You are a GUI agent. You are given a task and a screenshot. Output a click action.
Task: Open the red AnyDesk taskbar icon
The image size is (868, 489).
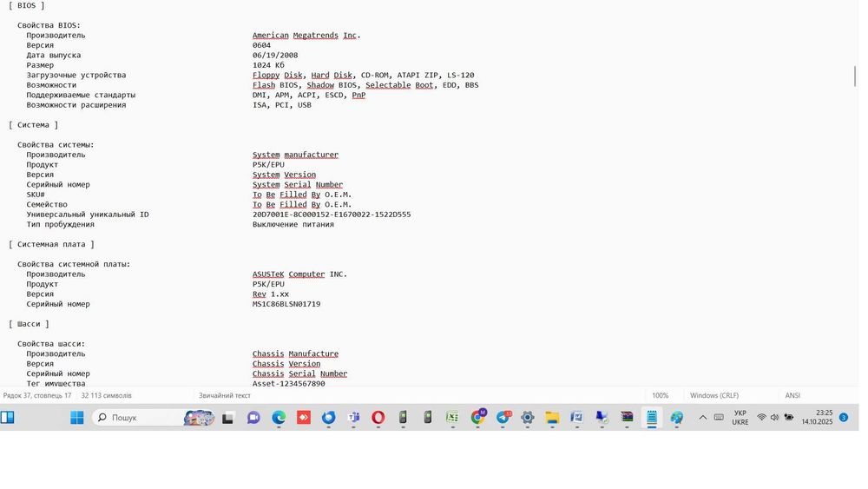coord(304,417)
